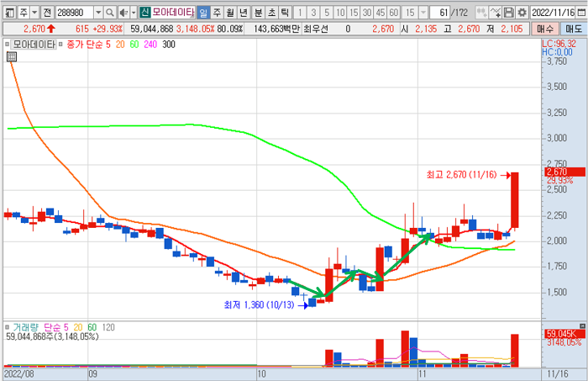Click the 모아데이타 chart legend label
Image resolution: width=588 pixels, height=381 pixels.
(34, 45)
